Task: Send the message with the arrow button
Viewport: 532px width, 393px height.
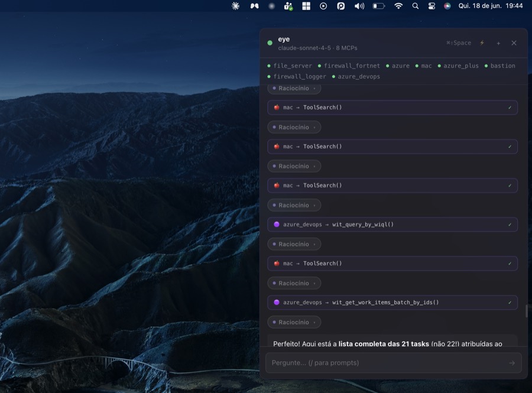Action: [512, 363]
